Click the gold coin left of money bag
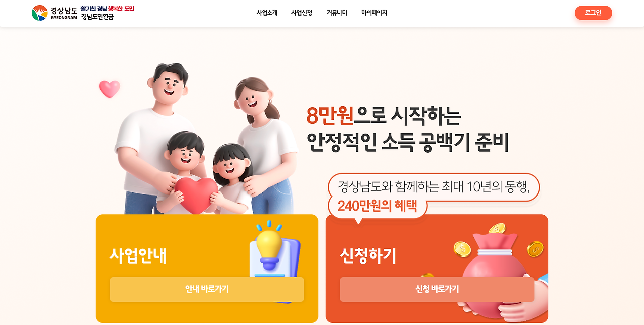The image size is (644, 325). 462,248
